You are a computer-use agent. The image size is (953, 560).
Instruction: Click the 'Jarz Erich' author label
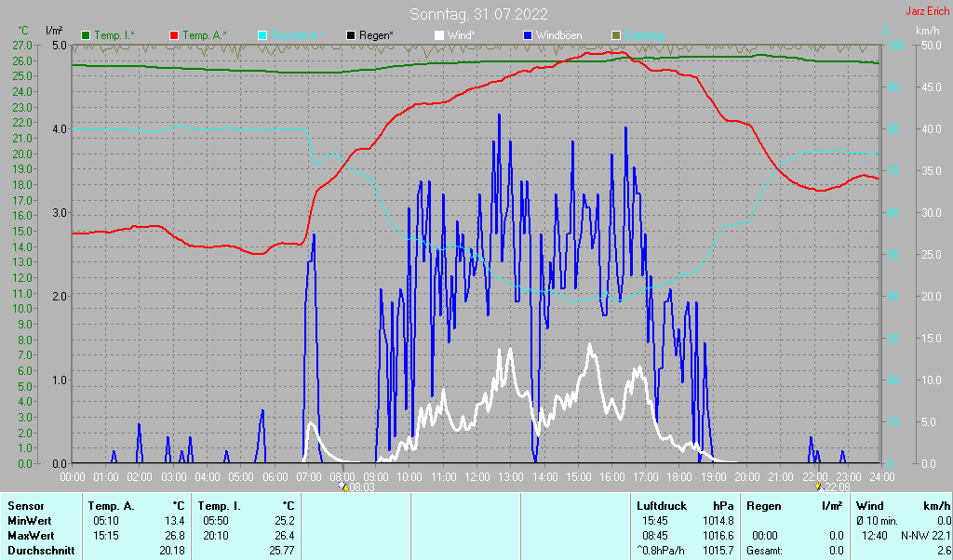click(x=927, y=11)
